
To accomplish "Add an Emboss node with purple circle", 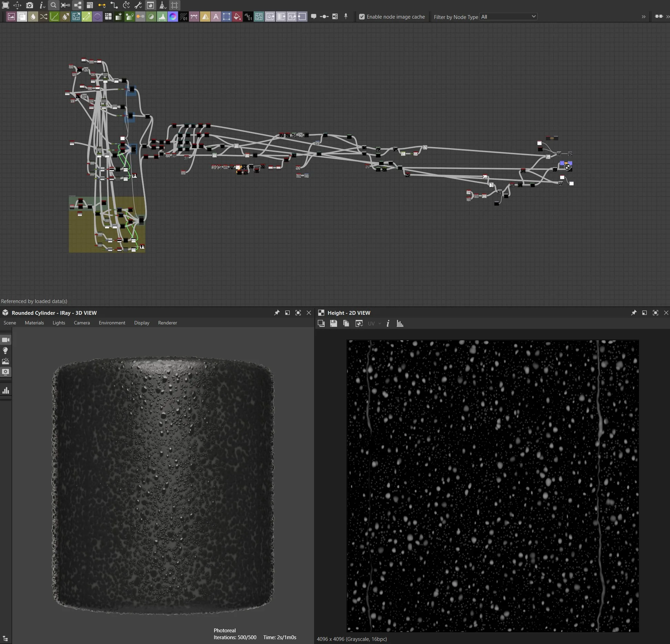I will pyautogui.click(x=97, y=17).
